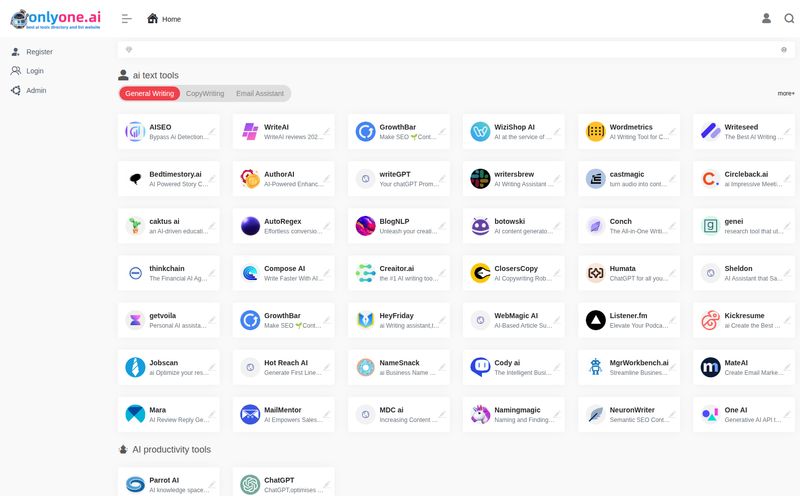Click the Kickresume icon
This screenshot has height=496, width=800.
point(710,320)
